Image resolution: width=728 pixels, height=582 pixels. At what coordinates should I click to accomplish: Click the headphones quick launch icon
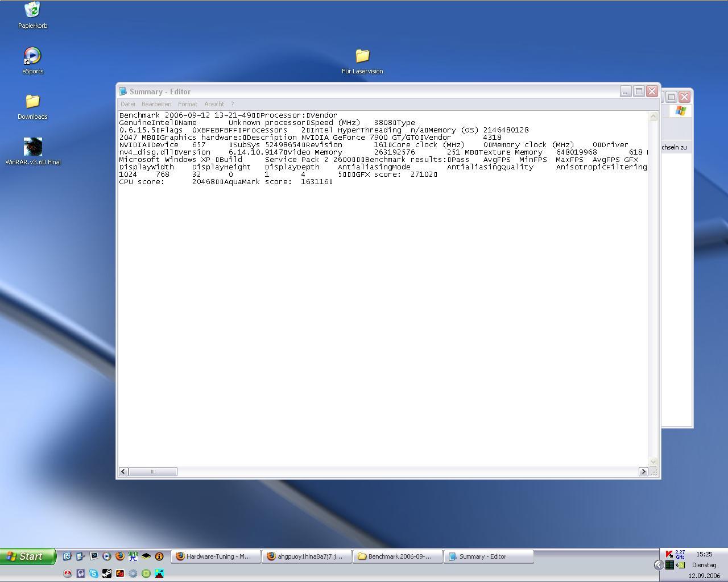point(81,573)
